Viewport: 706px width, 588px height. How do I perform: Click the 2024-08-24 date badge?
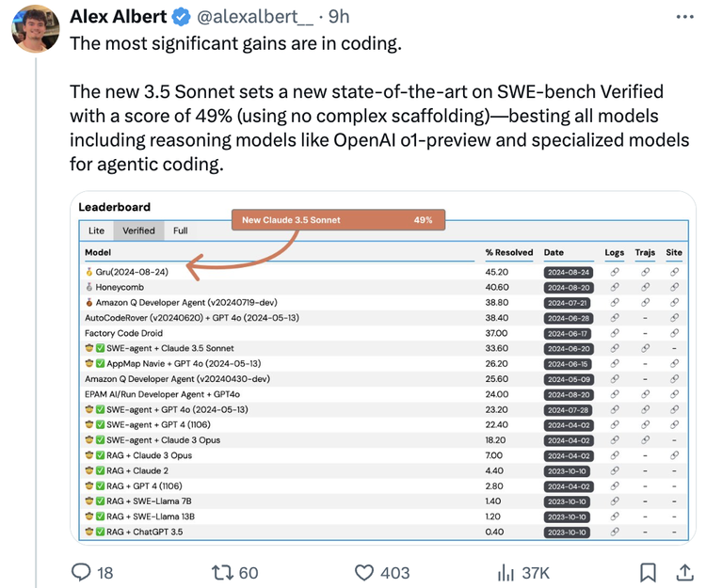click(x=568, y=272)
